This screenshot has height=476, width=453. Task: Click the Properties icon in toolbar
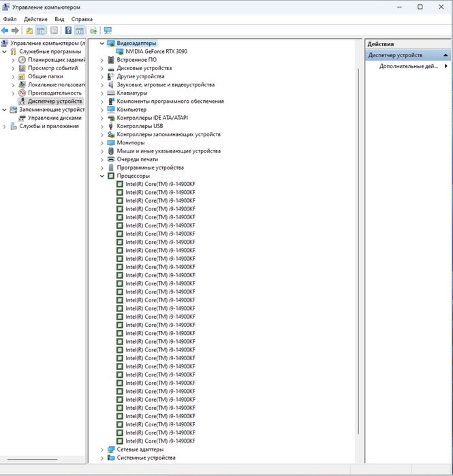(54, 31)
